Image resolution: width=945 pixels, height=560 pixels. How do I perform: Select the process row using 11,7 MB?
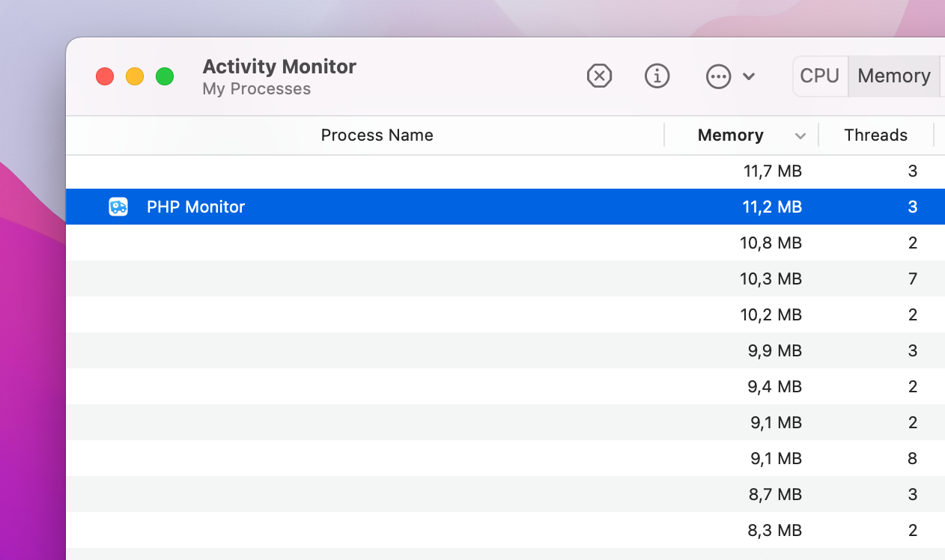[505, 171]
